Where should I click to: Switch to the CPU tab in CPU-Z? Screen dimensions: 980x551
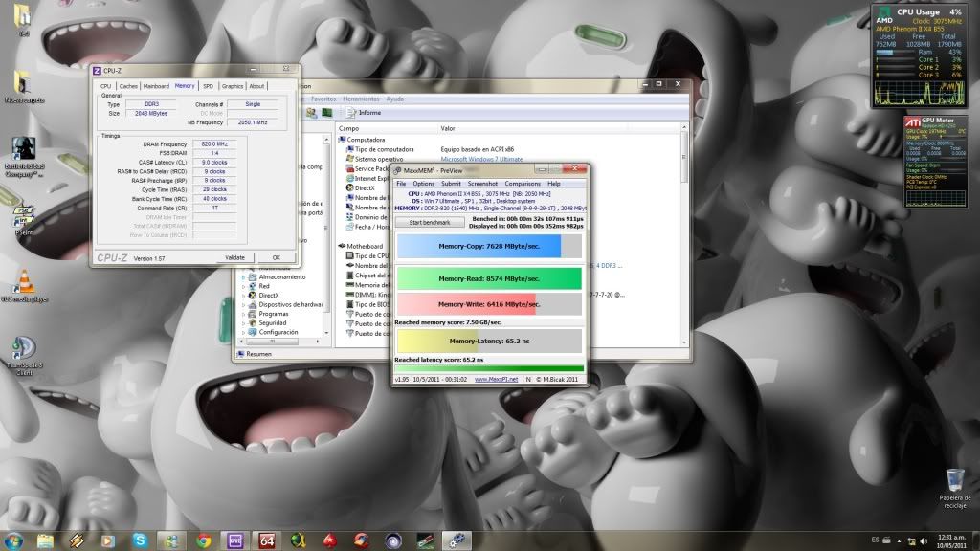pos(105,86)
